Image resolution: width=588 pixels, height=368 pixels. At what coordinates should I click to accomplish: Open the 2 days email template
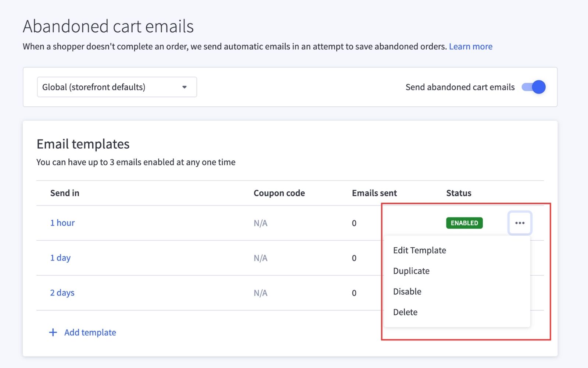tap(62, 293)
